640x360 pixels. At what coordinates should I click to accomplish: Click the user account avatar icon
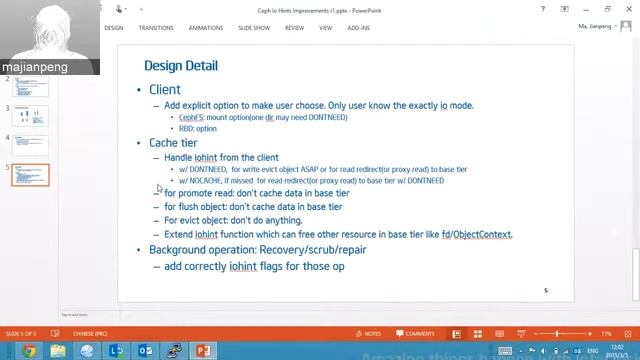[x=625, y=27]
